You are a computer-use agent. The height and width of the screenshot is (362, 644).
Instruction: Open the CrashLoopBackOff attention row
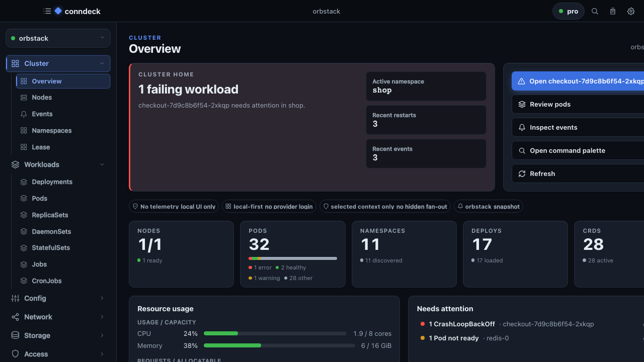click(x=531, y=324)
